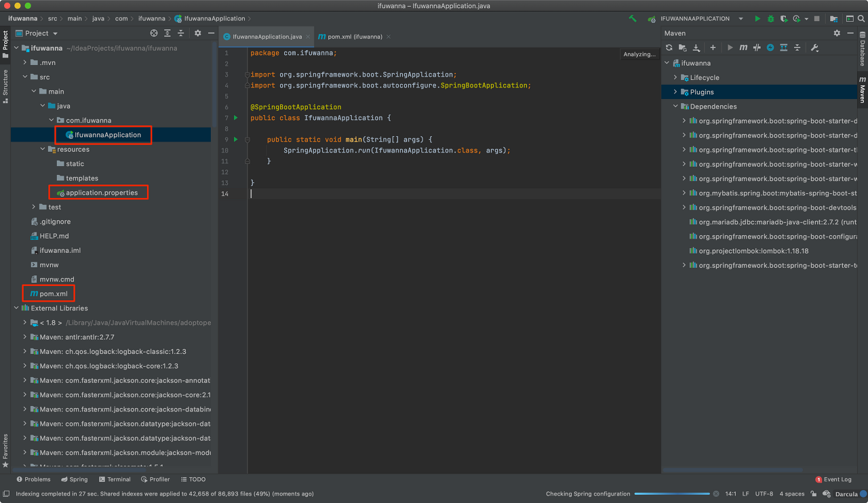Open the Problems tool window tab
Image resolution: width=868 pixels, height=503 pixels.
pyautogui.click(x=33, y=479)
